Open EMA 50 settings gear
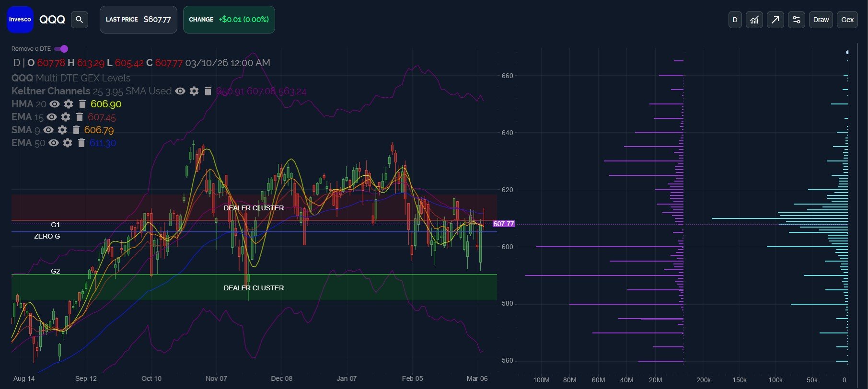 coord(68,143)
